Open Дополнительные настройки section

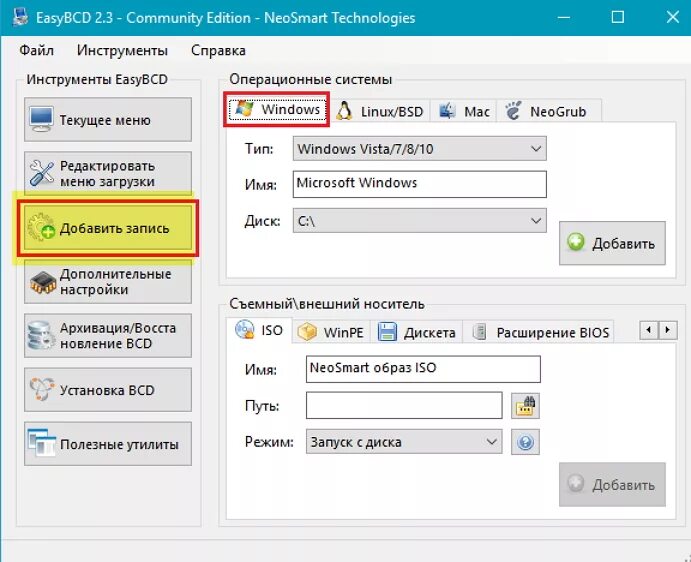[x=108, y=282]
